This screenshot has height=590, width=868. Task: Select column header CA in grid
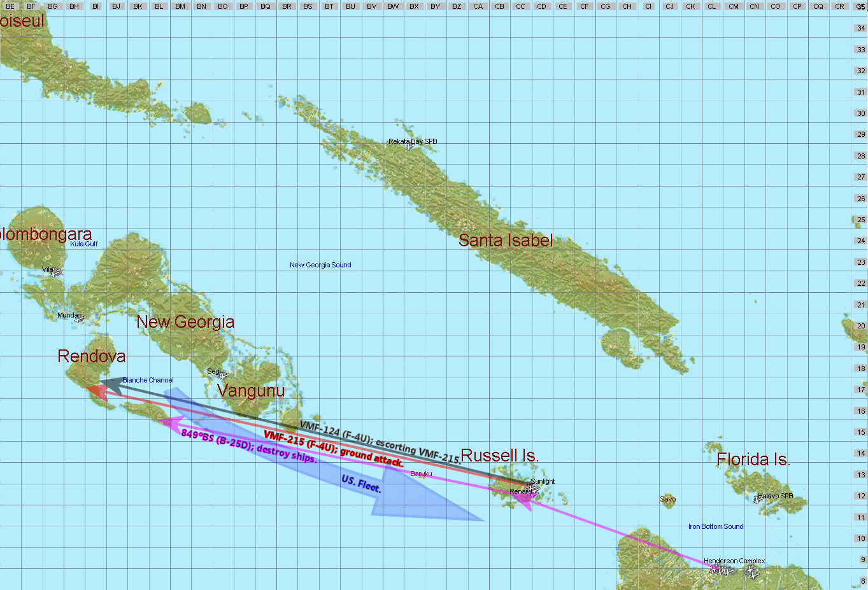pos(478,6)
